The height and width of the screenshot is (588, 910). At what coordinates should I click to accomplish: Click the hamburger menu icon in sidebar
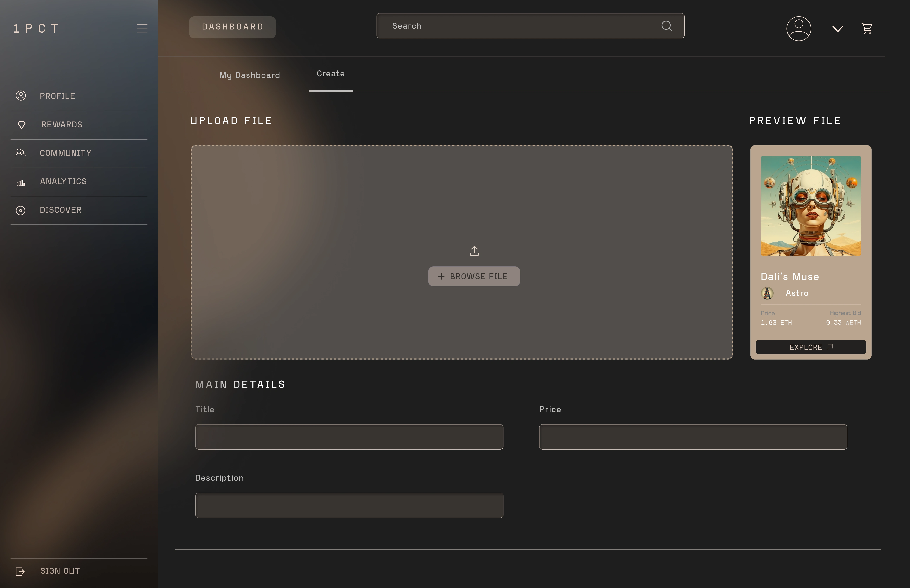coord(142,28)
